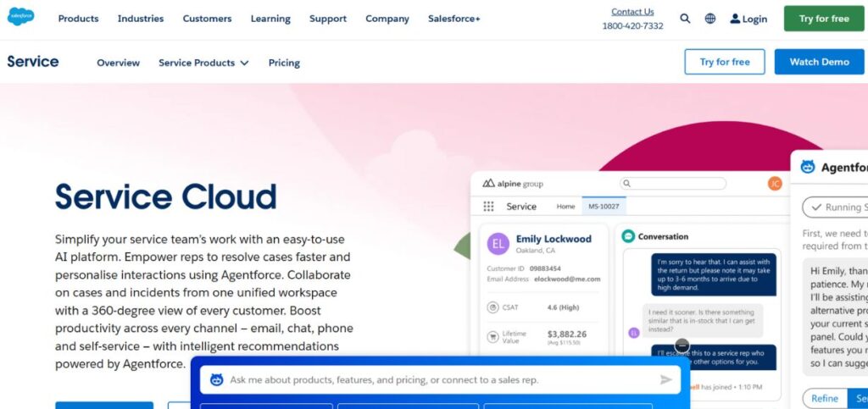This screenshot has width=868, height=409.
Task: Open the site search magnifier icon
Action: point(685,19)
